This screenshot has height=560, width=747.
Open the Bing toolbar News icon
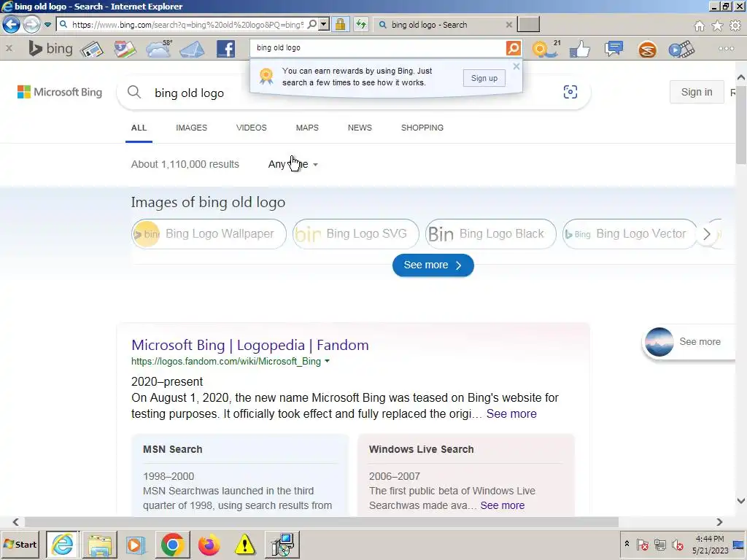(92, 49)
